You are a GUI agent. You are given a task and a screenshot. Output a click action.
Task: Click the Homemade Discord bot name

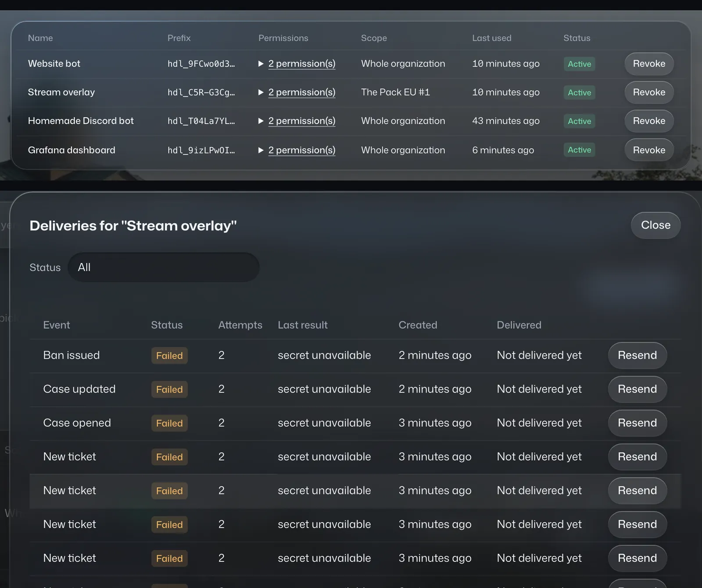(x=81, y=121)
